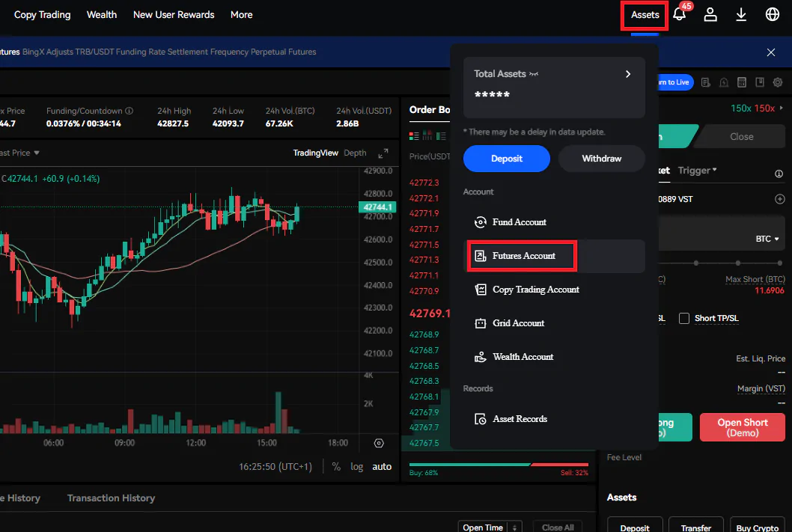Click the Wealth Account icon

pos(480,357)
